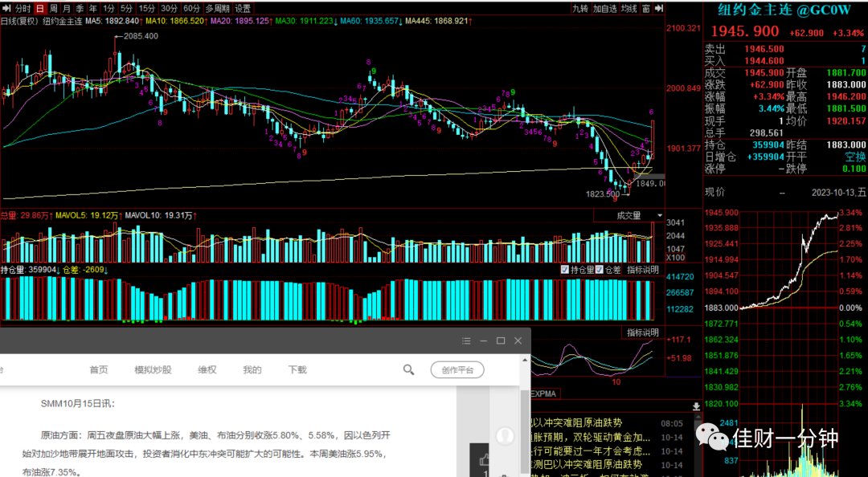Open browser list menu icon

(x=466, y=340)
